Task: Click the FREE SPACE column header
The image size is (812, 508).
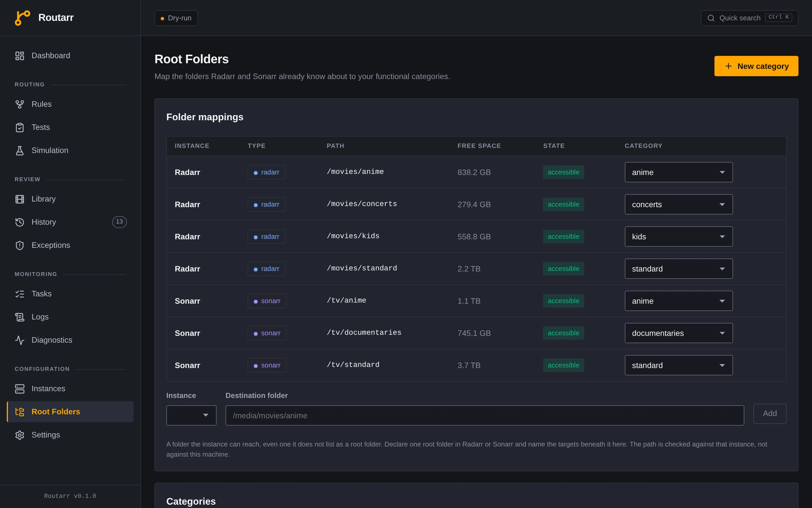Action: pos(479,146)
